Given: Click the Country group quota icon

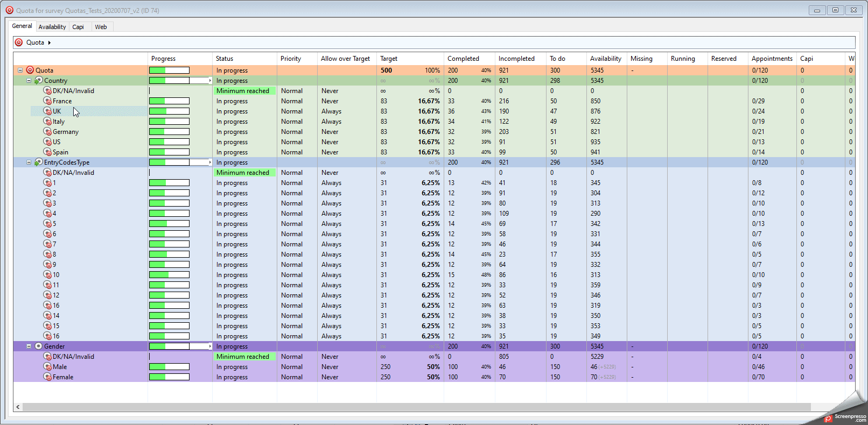Looking at the screenshot, I should tap(39, 80).
